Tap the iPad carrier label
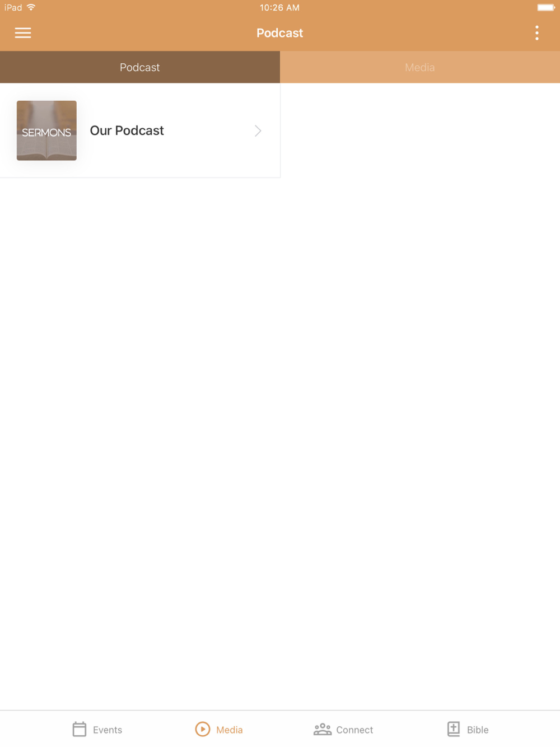The height and width of the screenshot is (747, 560). [13, 8]
